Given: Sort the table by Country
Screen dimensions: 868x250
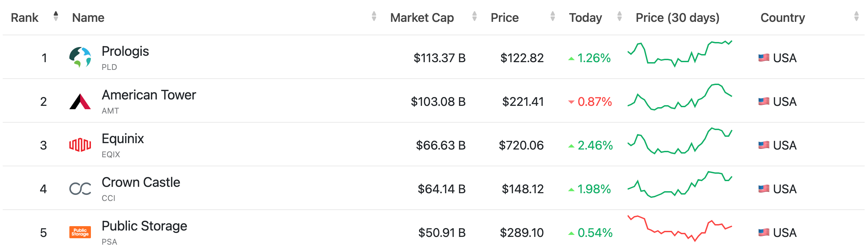Looking at the screenshot, I should (856, 16).
